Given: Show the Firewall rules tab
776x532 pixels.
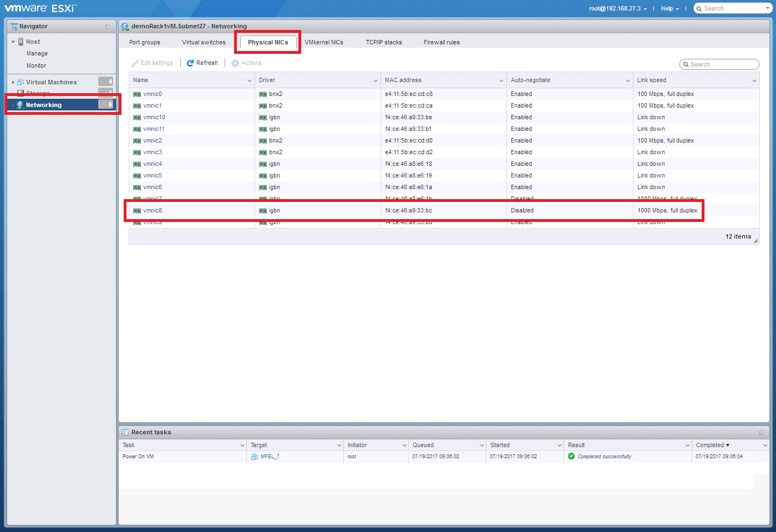Looking at the screenshot, I should point(442,42).
